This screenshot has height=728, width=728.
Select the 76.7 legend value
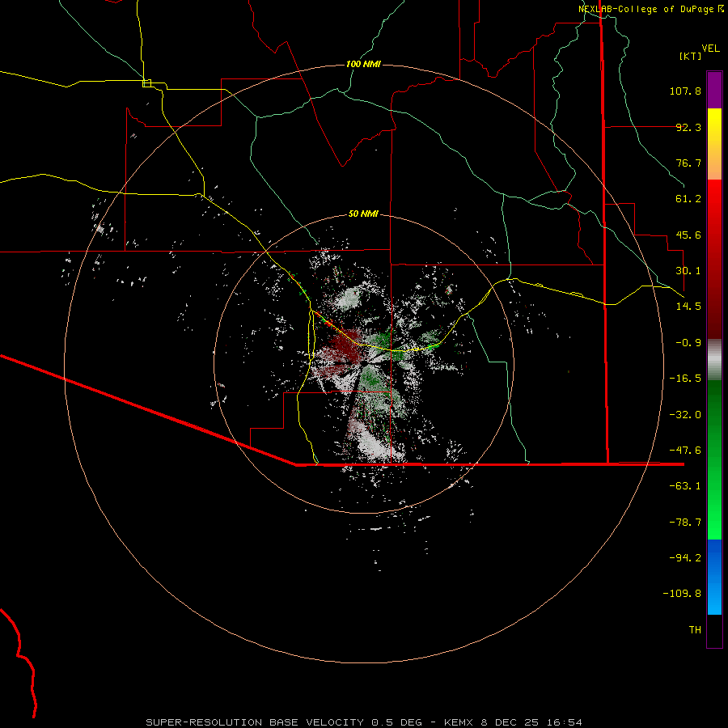[x=688, y=163]
